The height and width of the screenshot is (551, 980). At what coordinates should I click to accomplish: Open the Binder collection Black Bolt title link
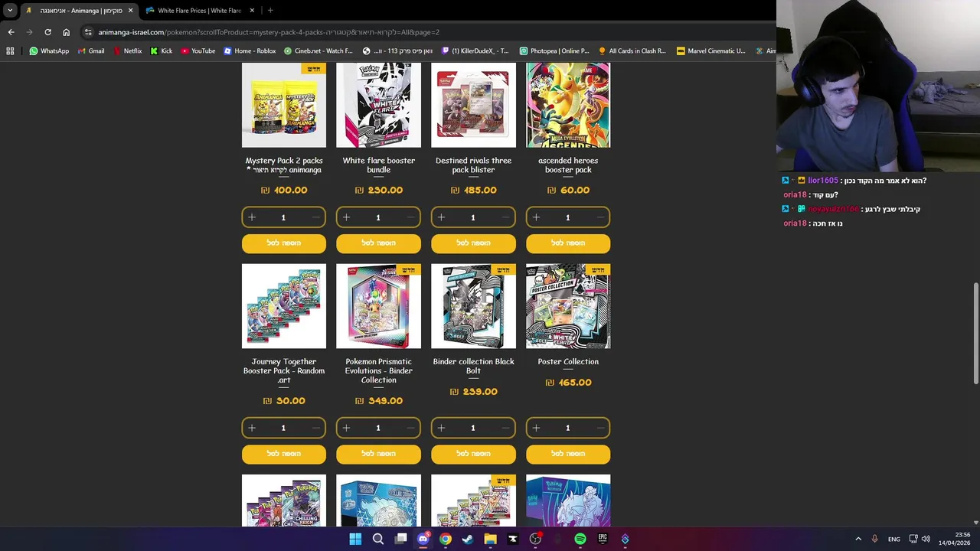click(473, 366)
